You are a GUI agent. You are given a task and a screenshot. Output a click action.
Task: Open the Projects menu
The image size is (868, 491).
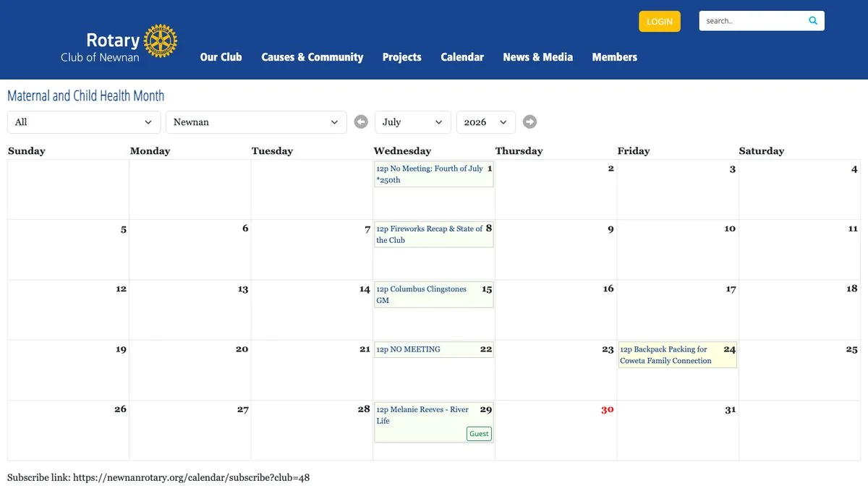coord(402,57)
